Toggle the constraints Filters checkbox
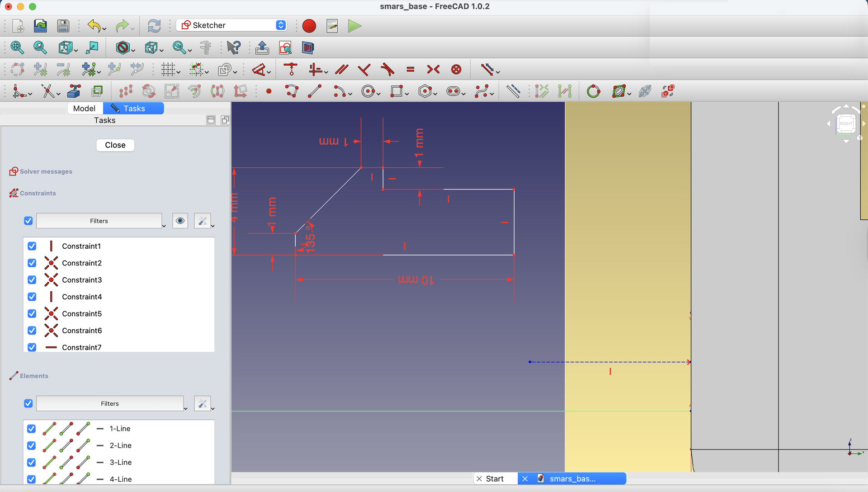 pyautogui.click(x=28, y=221)
